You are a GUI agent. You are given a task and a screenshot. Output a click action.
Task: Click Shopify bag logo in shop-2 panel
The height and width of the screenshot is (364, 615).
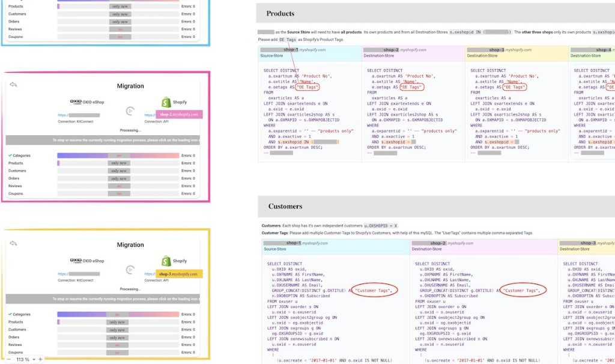(x=166, y=102)
